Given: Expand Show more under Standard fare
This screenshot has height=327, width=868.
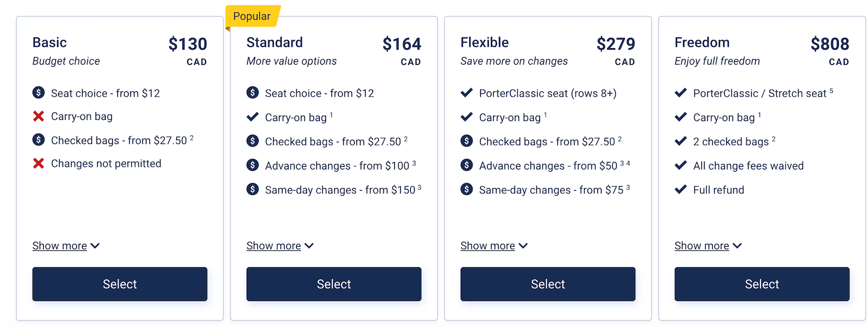Looking at the screenshot, I should tap(280, 246).
